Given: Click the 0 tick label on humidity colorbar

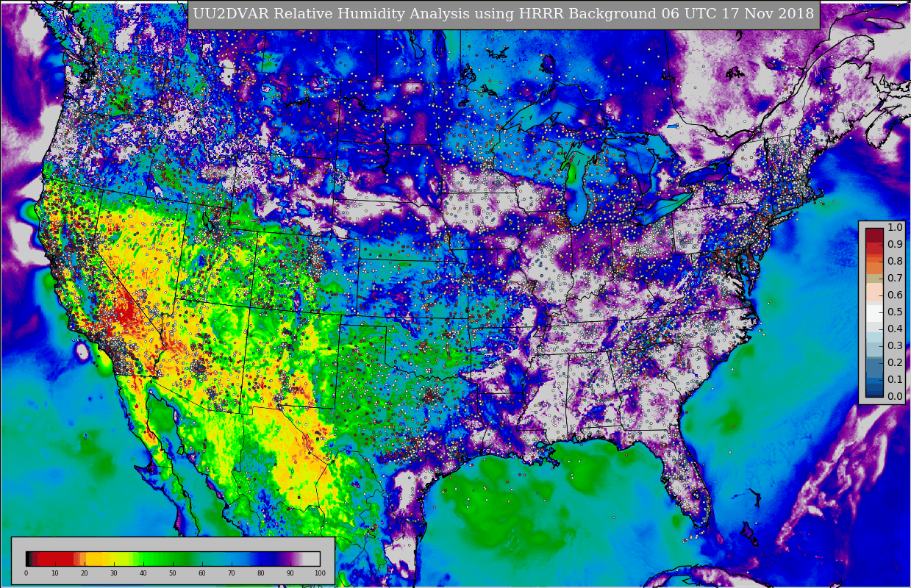Looking at the screenshot, I should (26, 573).
